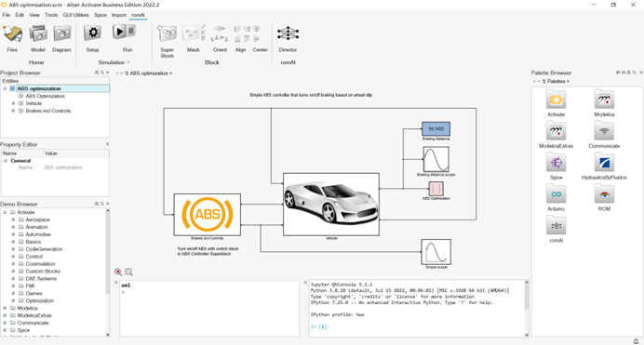Collapse the General property group
Viewport: 644px width, 345px height.
[x=6, y=161]
